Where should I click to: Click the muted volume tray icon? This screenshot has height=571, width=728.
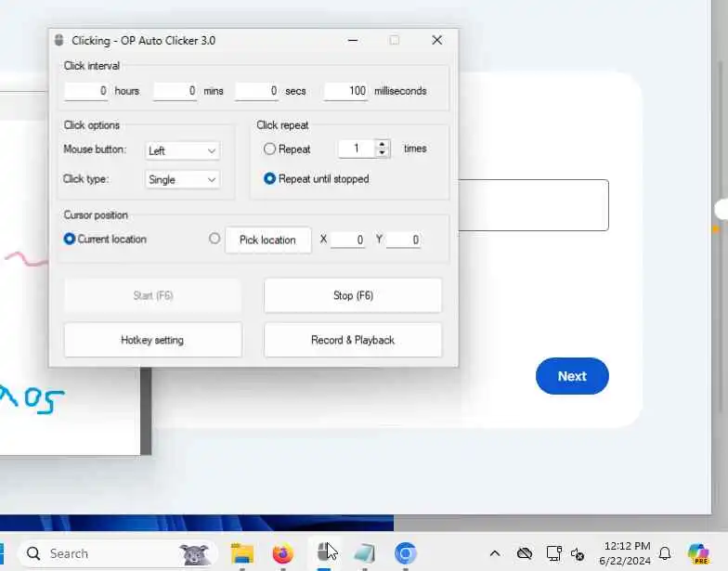pos(578,553)
